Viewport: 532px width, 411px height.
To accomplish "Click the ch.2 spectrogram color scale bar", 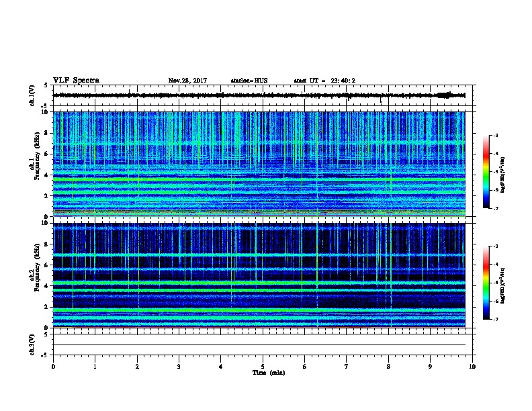I will (486, 283).
